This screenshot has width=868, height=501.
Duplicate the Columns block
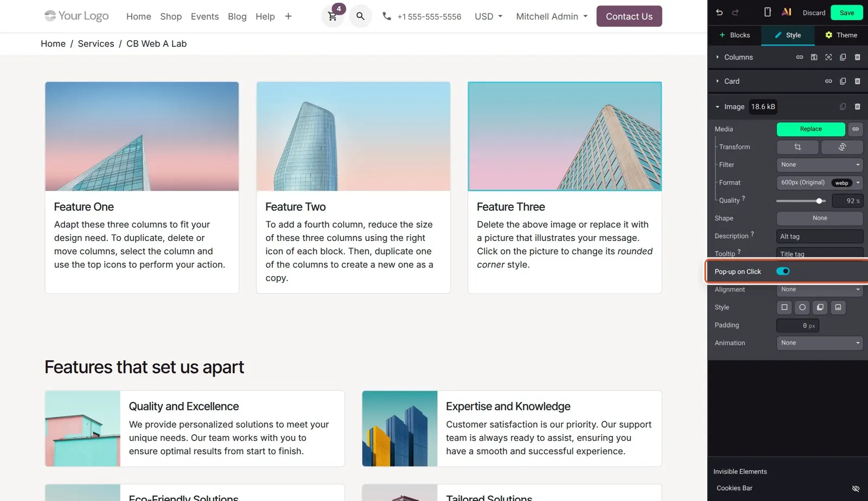tap(843, 57)
